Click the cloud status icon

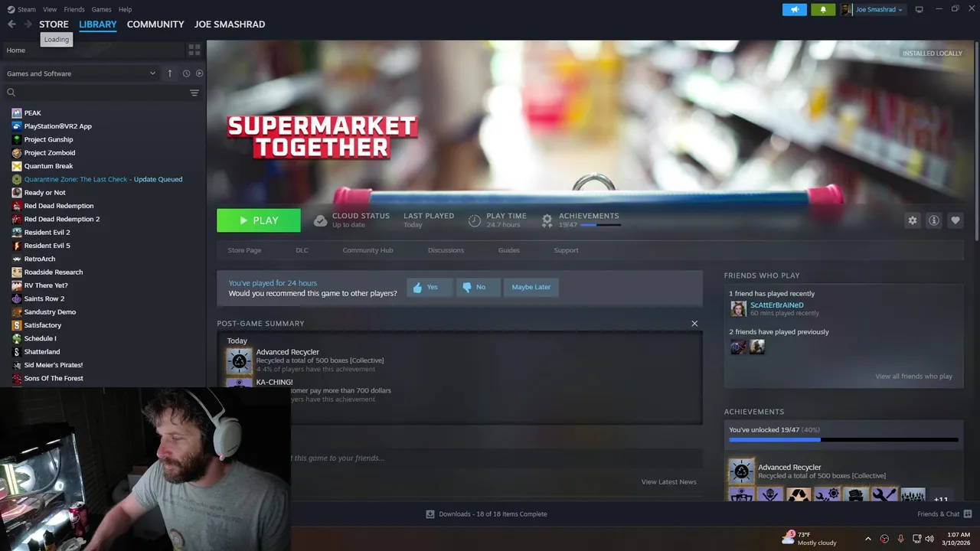point(320,220)
